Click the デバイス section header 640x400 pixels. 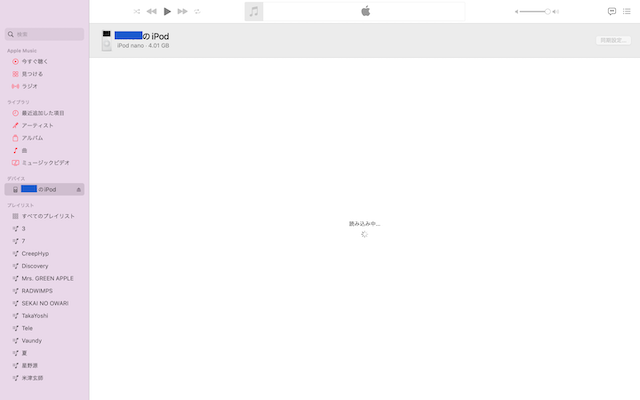16,178
